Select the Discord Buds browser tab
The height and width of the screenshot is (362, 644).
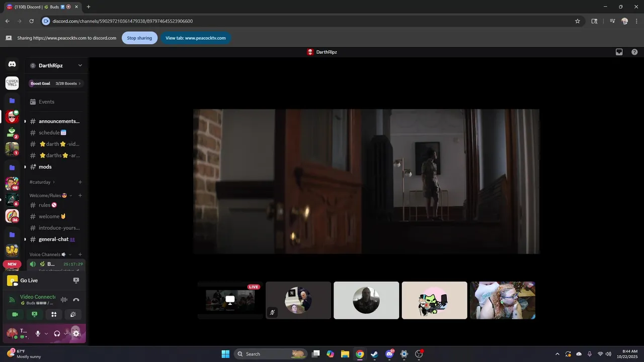pos(43,7)
